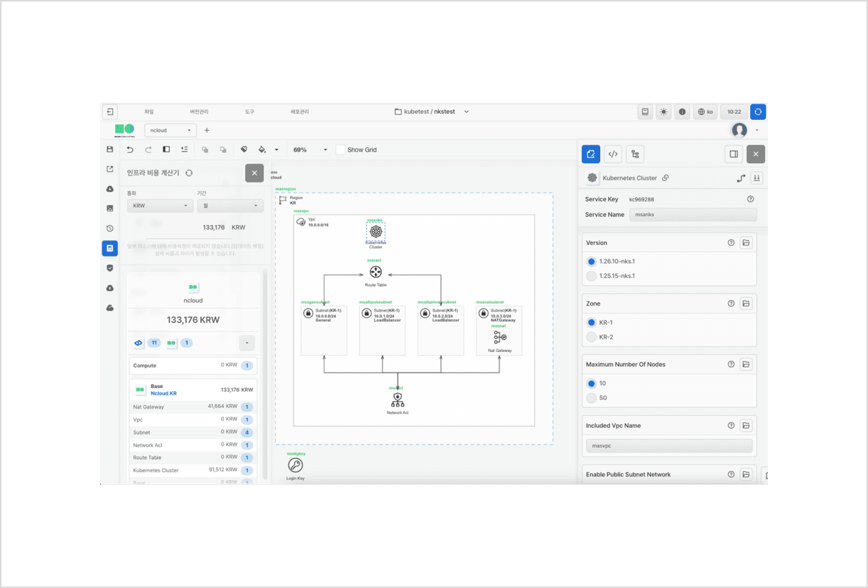868x588 pixels.
Task: Select 50 as maximum number of nodes
Action: coord(591,398)
